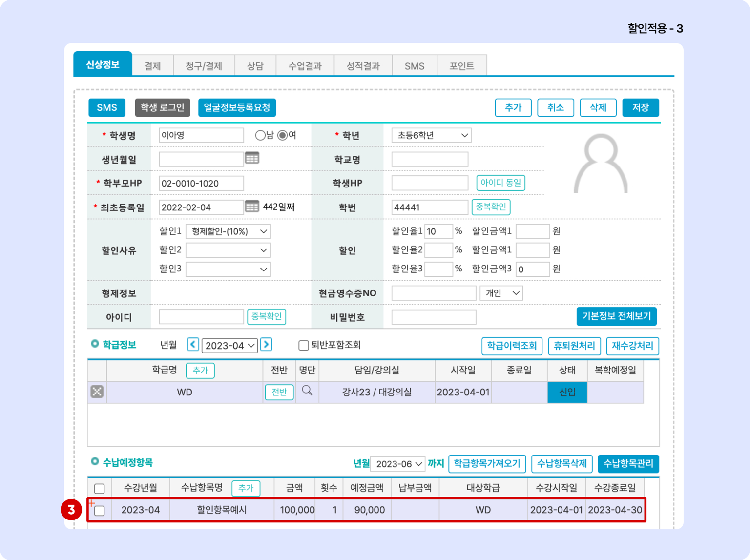Open the 성적결과 tab
The width and height of the screenshot is (750, 560).
coord(363,66)
